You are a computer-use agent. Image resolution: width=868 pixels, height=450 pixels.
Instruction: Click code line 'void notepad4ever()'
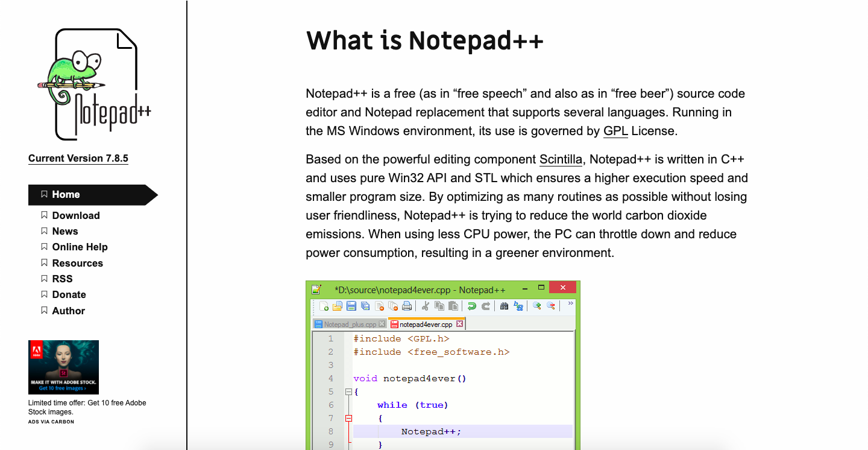coord(410,378)
